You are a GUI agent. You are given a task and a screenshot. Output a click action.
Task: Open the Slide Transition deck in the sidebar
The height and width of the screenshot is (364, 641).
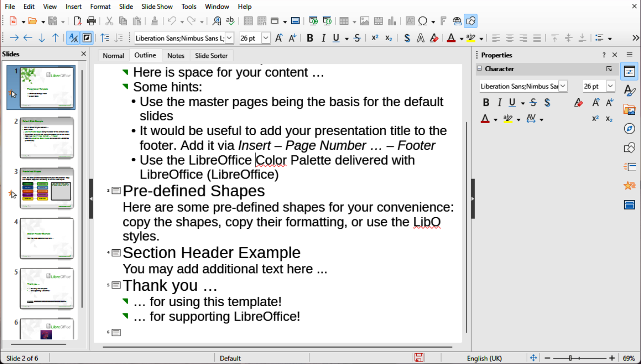pyautogui.click(x=629, y=167)
